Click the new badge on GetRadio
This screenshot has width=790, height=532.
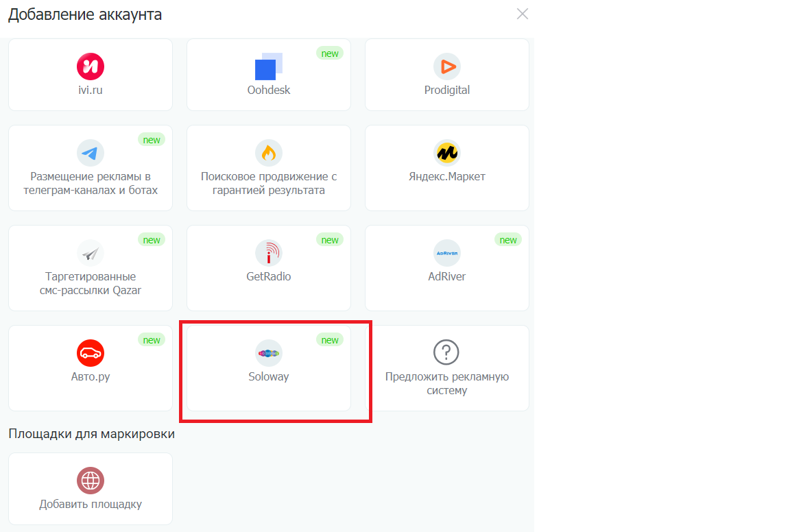[x=330, y=240]
